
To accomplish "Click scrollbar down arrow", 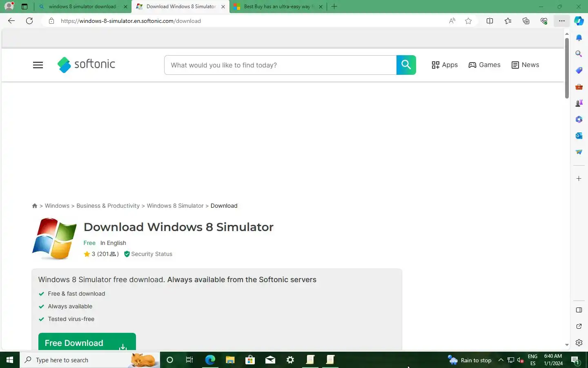I will coord(567,345).
